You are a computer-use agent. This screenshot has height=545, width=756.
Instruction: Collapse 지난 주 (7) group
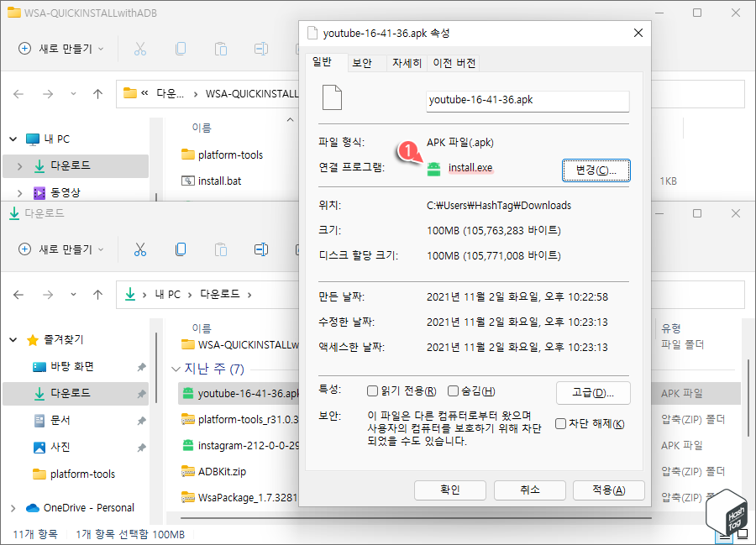pyautogui.click(x=176, y=369)
